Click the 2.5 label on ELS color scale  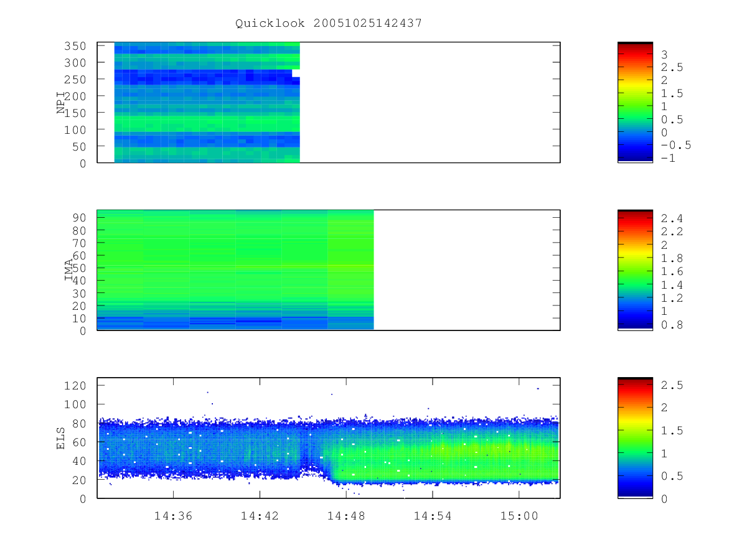click(x=672, y=385)
